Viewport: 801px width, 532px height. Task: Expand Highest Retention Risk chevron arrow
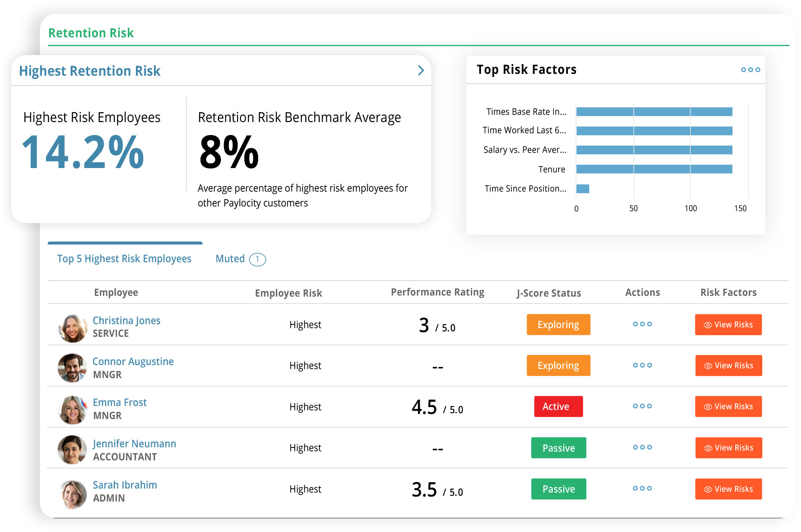421,70
